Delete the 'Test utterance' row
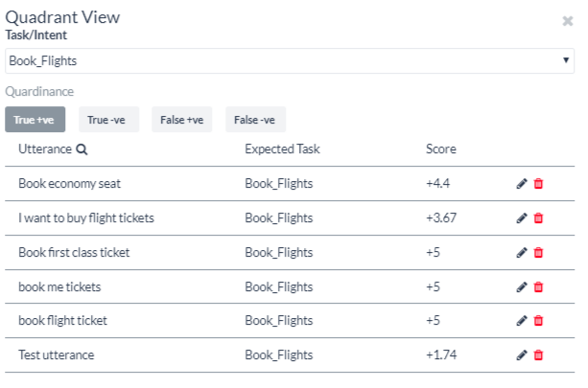Screen dimensions: 588x388 pos(538,355)
